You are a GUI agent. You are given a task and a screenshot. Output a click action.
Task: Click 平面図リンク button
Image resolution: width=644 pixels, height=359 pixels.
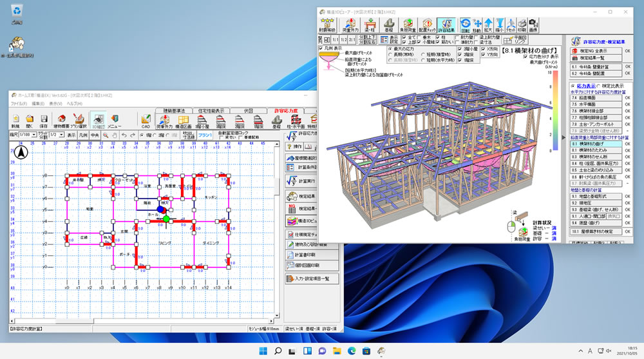515,40
